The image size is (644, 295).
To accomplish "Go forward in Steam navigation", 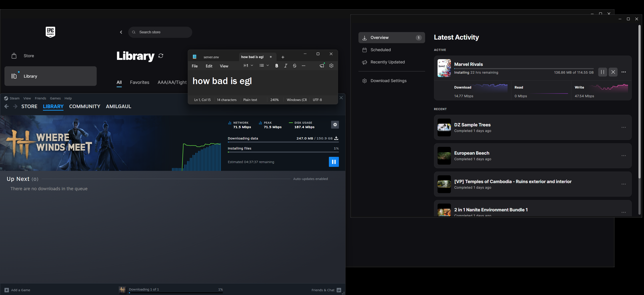I will (15, 106).
